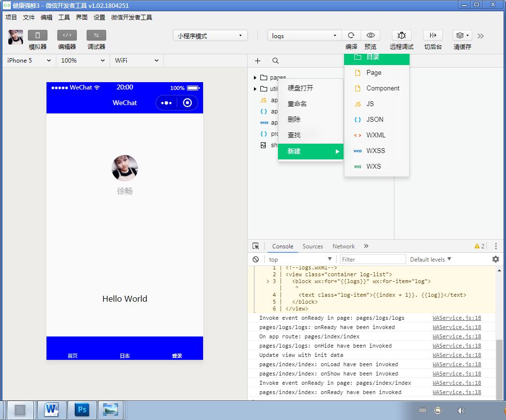This screenshot has width=506, height=420.
Task: Expand the pages folder
Action: (x=255, y=77)
